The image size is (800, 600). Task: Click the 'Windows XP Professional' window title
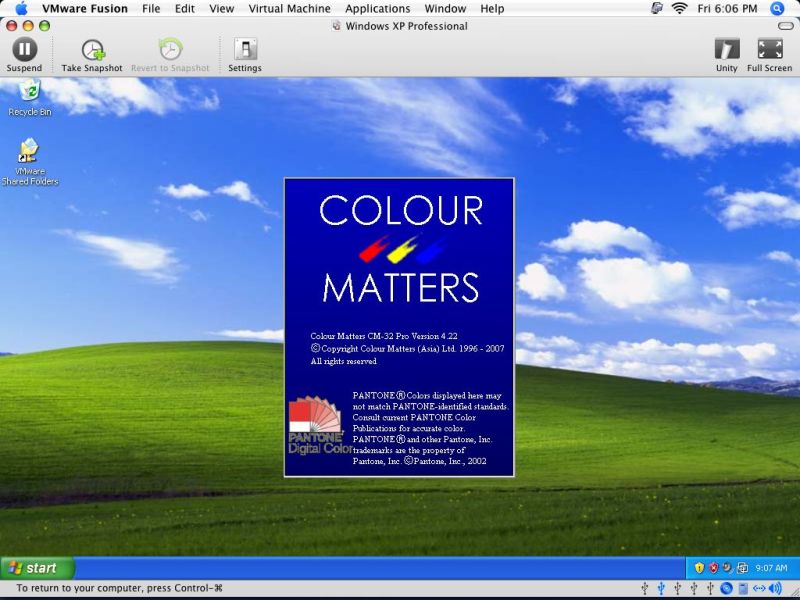point(406,26)
